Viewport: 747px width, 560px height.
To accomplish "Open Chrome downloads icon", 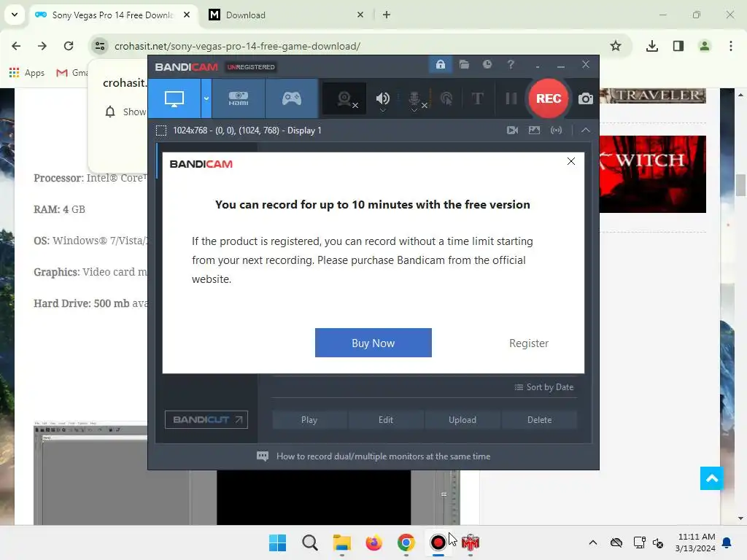I will [x=652, y=46].
